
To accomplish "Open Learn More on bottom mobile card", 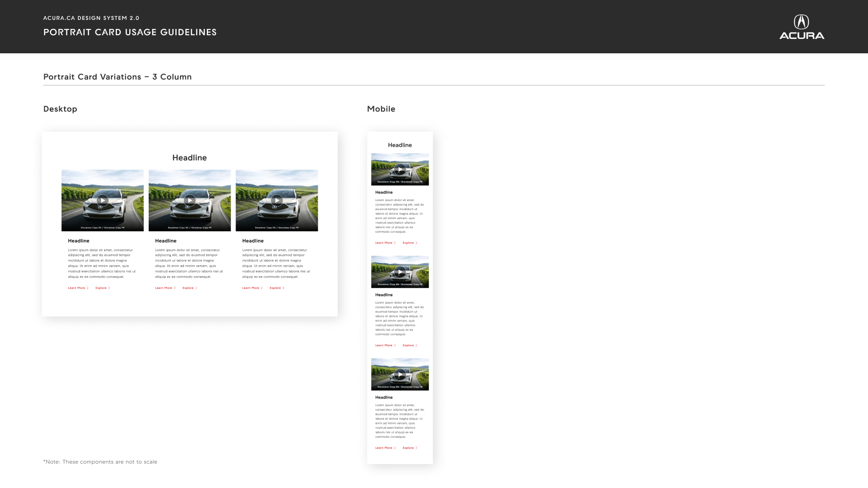I will coord(386,448).
